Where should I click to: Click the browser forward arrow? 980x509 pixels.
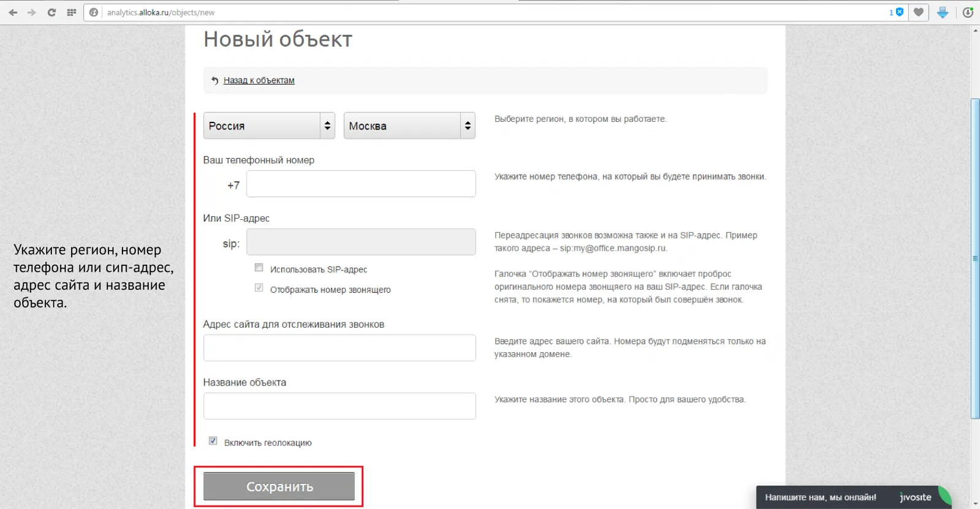[32, 12]
